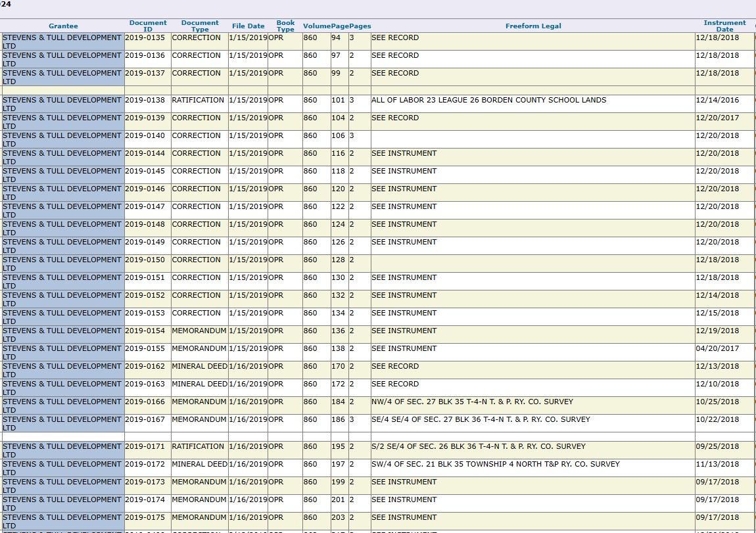Sort records by File Date header
The height and width of the screenshot is (533, 756).
click(x=248, y=26)
